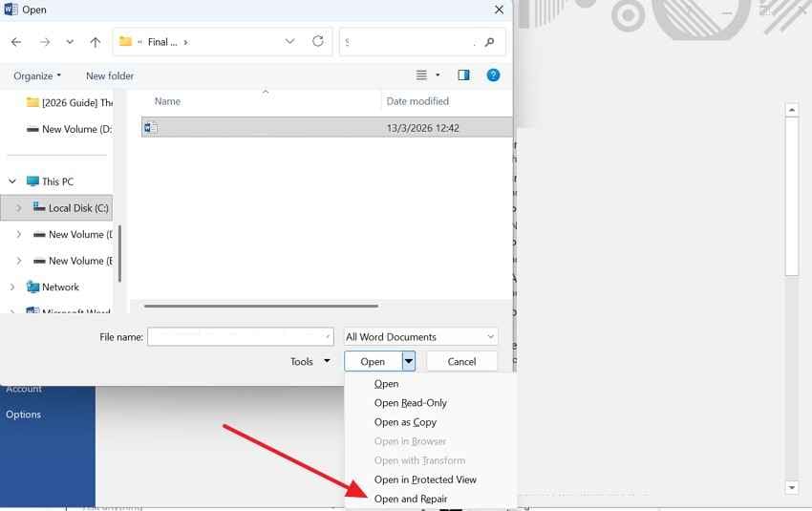
Task: Click the Open button's dropdown arrow
Action: [409, 361]
